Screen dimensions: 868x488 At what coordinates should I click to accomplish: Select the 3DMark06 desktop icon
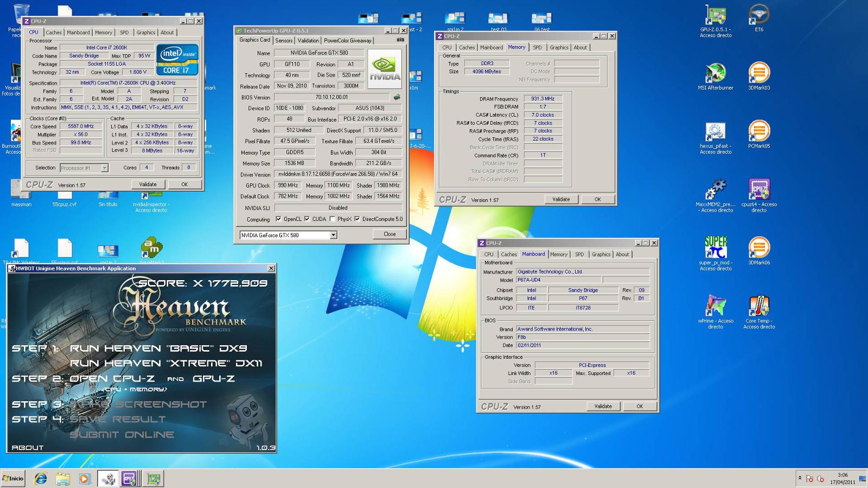[x=759, y=251]
